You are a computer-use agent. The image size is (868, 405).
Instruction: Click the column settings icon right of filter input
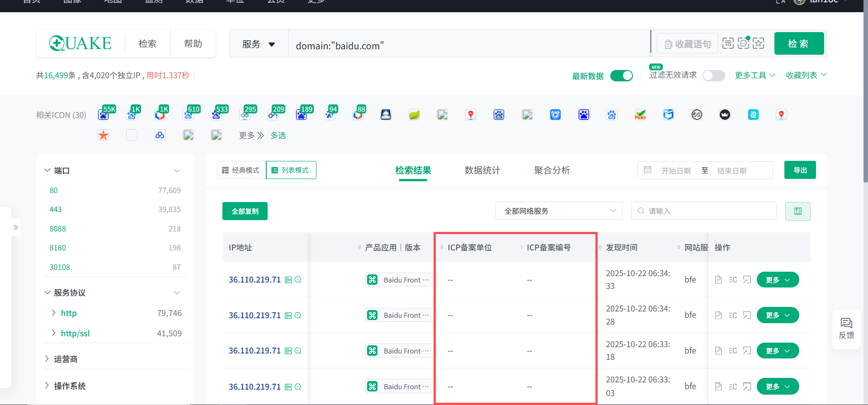click(797, 211)
